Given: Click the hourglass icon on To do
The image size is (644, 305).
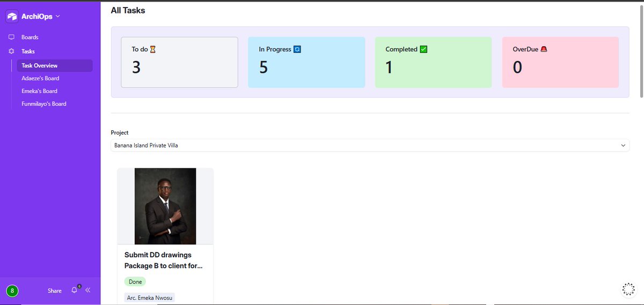Looking at the screenshot, I should tap(153, 49).
